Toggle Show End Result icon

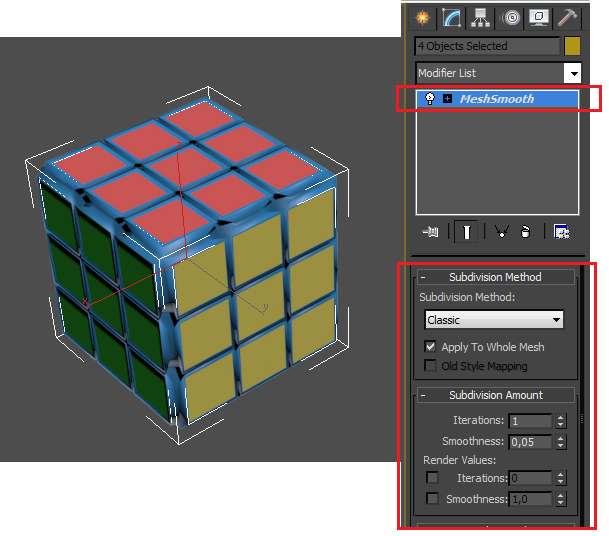466,232
